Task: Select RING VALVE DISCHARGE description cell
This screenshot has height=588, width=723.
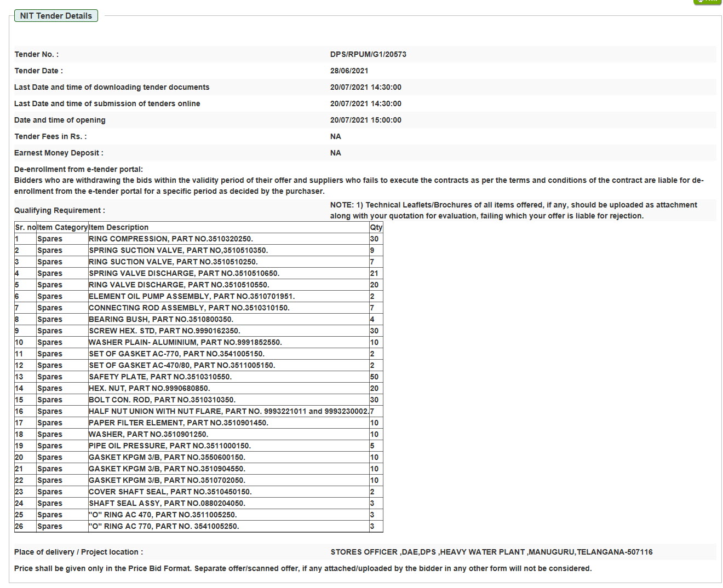Action: (x=228, y=285)
